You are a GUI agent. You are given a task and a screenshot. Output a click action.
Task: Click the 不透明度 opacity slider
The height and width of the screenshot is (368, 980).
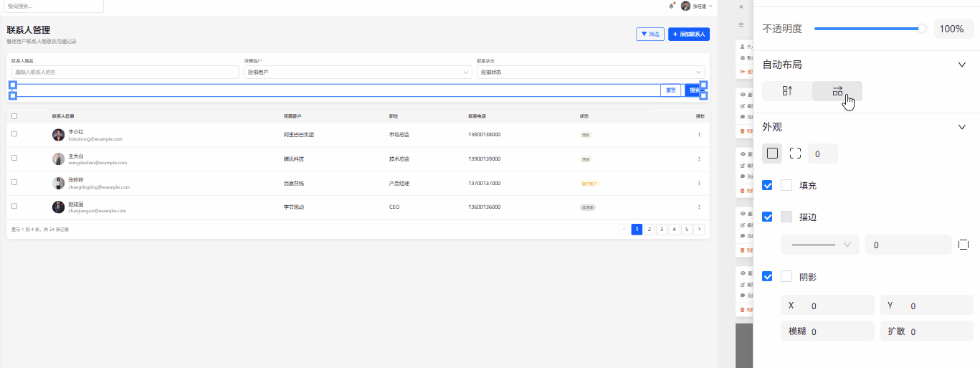point(868,29)
